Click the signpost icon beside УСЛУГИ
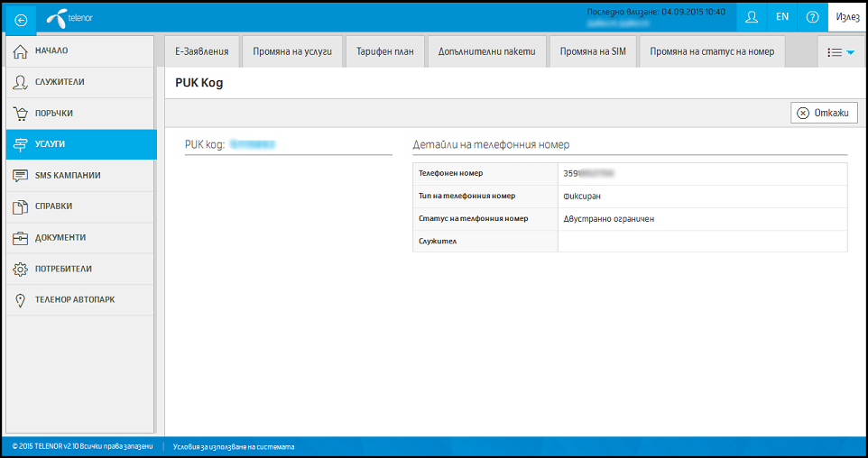 point(20,144)
